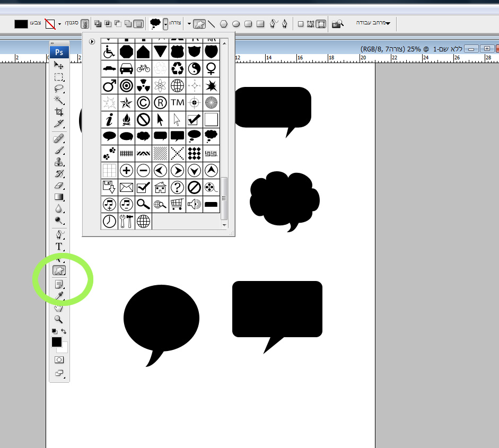
Task: Open the workspace dropdown menu
Action: [373, 23]
